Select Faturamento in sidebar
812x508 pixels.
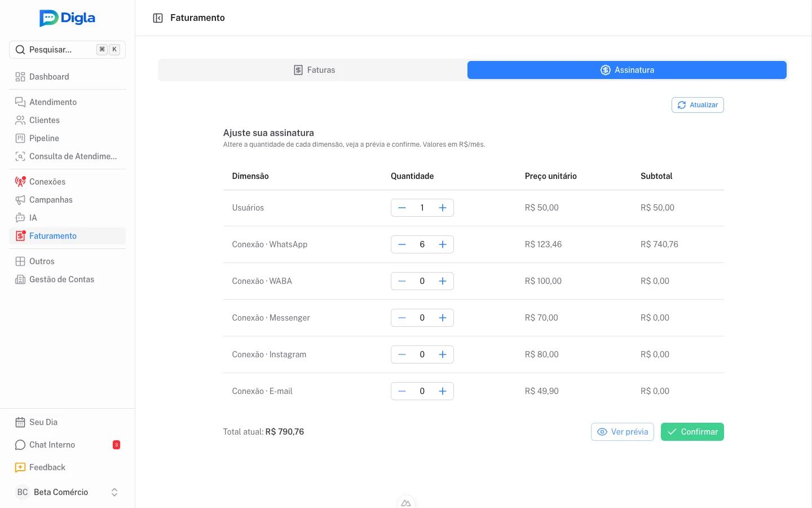pyautogui.click(x=67, y=236)
